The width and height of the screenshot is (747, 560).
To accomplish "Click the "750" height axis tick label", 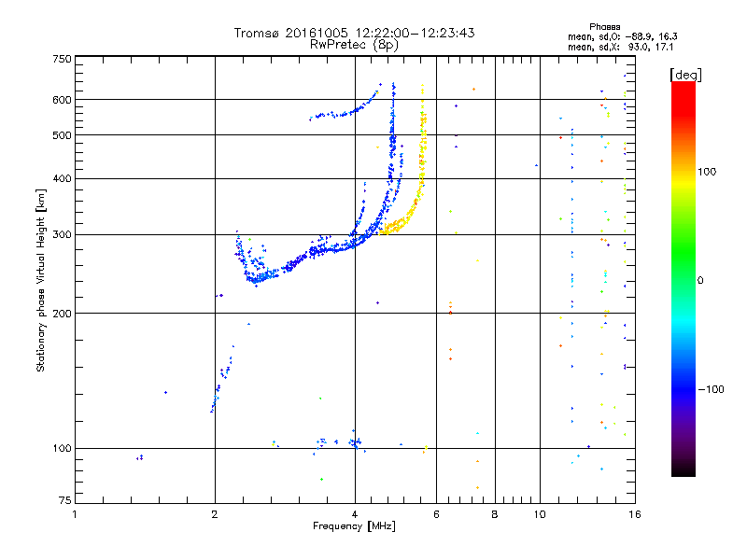I will click(x=62, y=59).
